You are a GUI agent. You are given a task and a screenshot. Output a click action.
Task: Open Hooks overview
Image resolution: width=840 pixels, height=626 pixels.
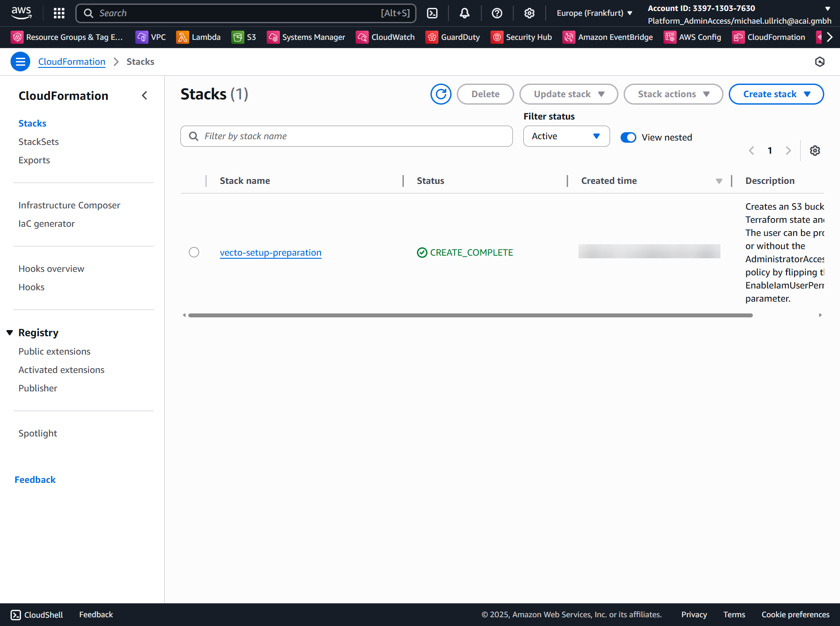click(x=51, y=269)
